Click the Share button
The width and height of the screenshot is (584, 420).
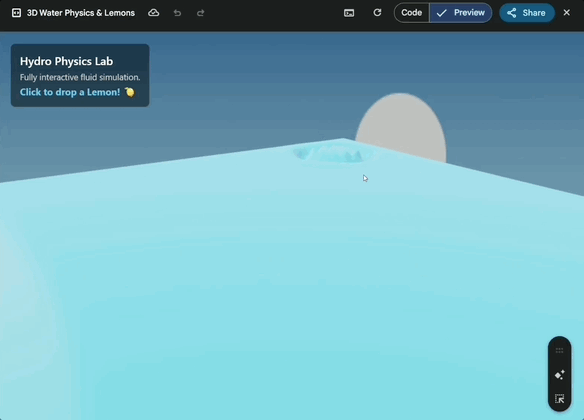pyautogui.click(x=527, y=13)
